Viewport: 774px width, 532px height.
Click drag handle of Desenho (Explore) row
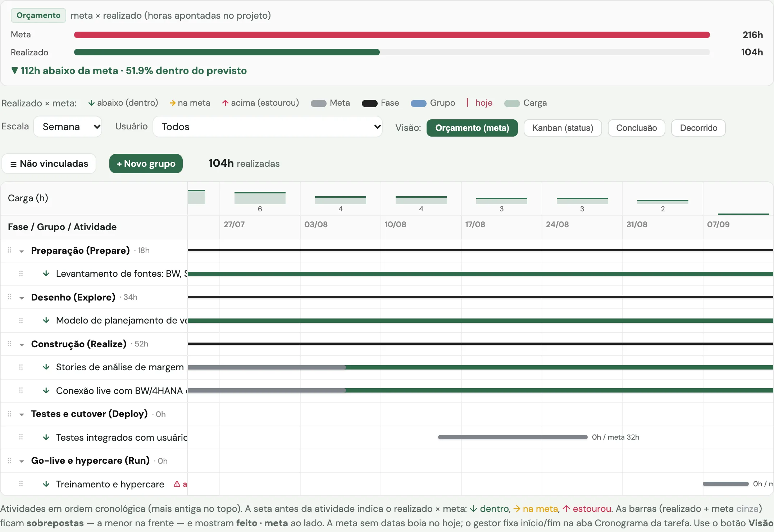click(10, 297)
